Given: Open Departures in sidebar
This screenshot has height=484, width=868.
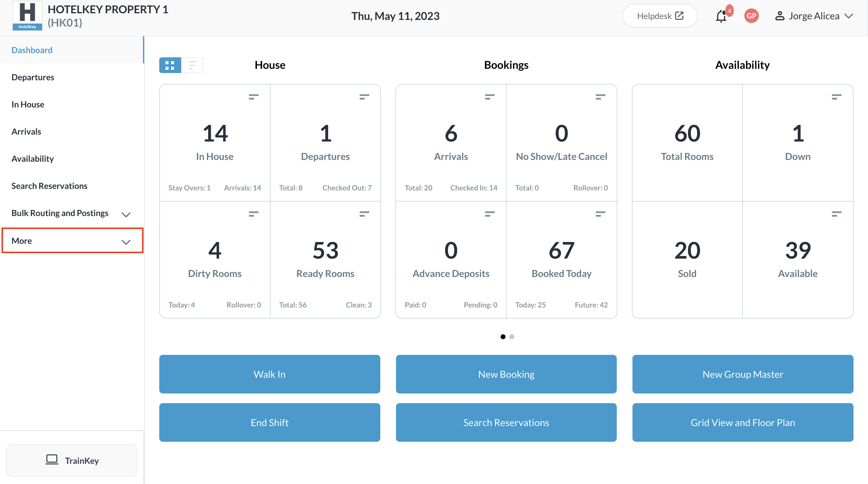Looking at the screenshot, I should [33, 77].
